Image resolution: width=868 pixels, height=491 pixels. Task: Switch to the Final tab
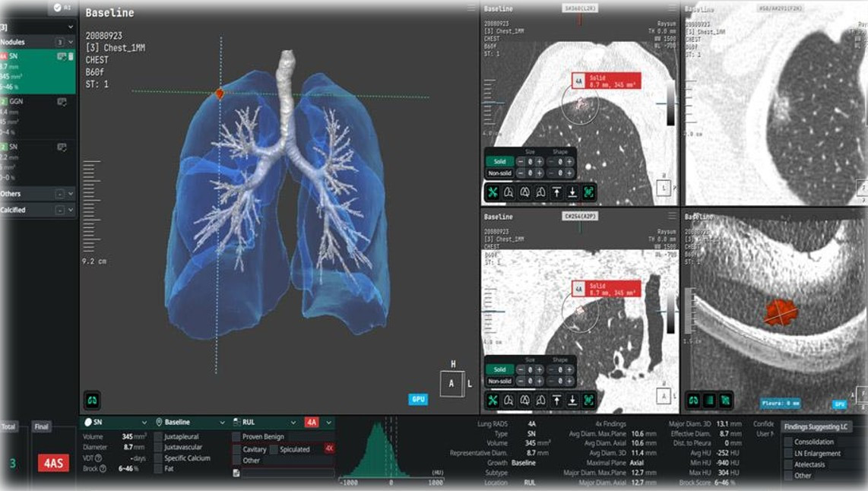click(x=42, y=427)
